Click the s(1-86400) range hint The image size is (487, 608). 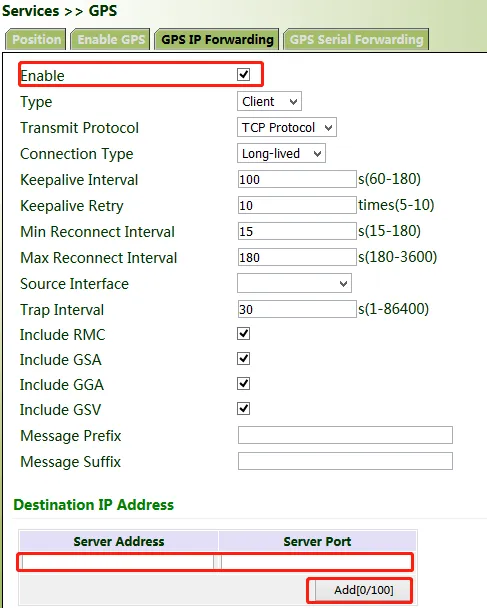pyautogui.click(x=394, y=309)
